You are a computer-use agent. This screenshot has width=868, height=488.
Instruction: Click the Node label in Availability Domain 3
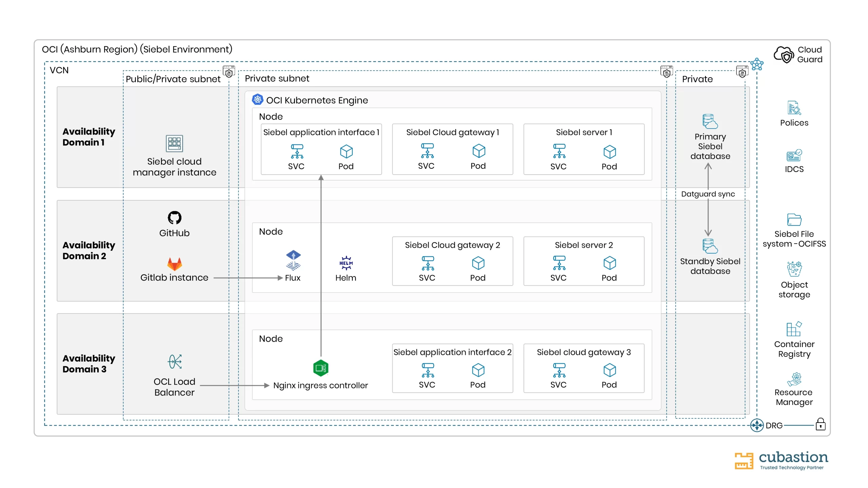(x=271, y=339)
